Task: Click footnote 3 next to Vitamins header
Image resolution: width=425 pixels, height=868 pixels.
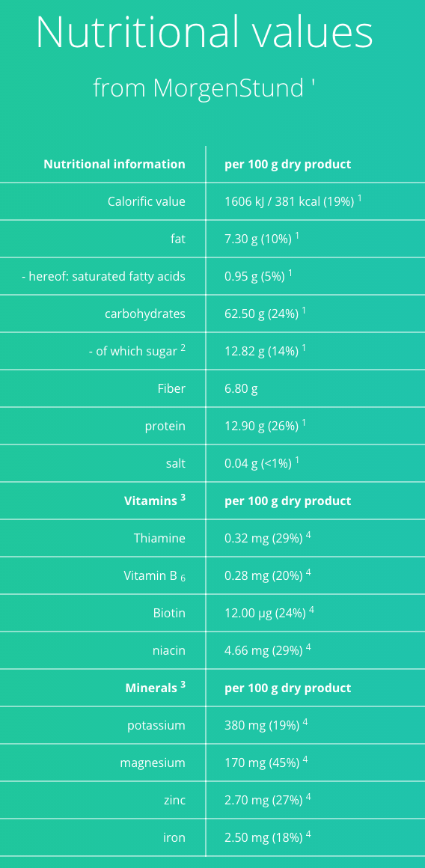Action: click(x=183, y=497)
